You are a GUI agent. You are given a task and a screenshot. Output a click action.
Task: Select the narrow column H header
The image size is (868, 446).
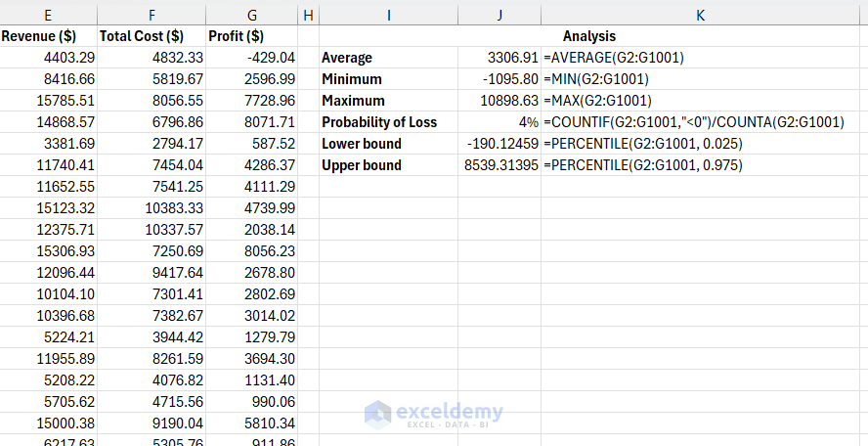click(308, 15)
